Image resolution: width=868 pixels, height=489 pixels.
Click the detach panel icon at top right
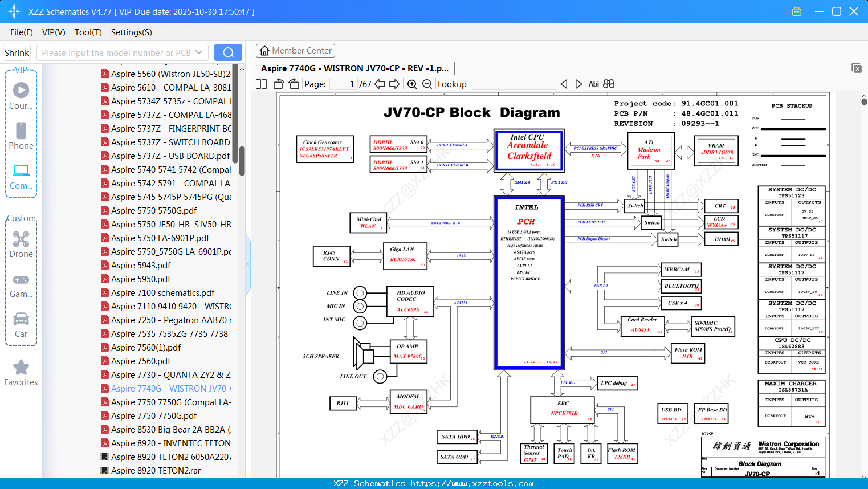coord(857,68)
